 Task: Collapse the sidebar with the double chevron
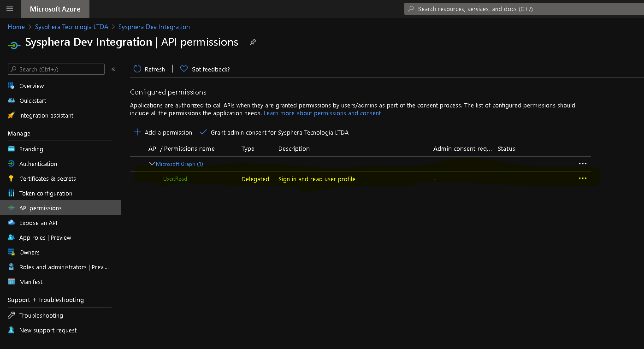coord(113,69)
